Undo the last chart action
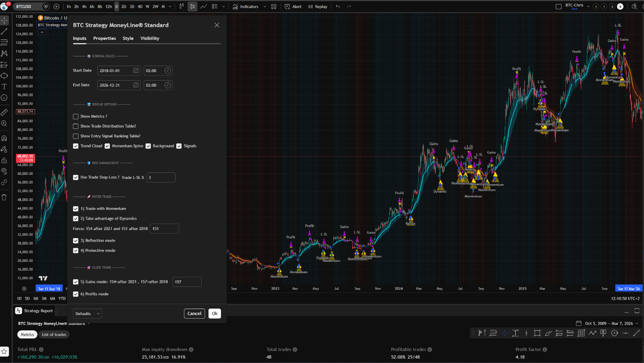Image resolution: width=644 pixels, height=363 pixels. point(338,6)
